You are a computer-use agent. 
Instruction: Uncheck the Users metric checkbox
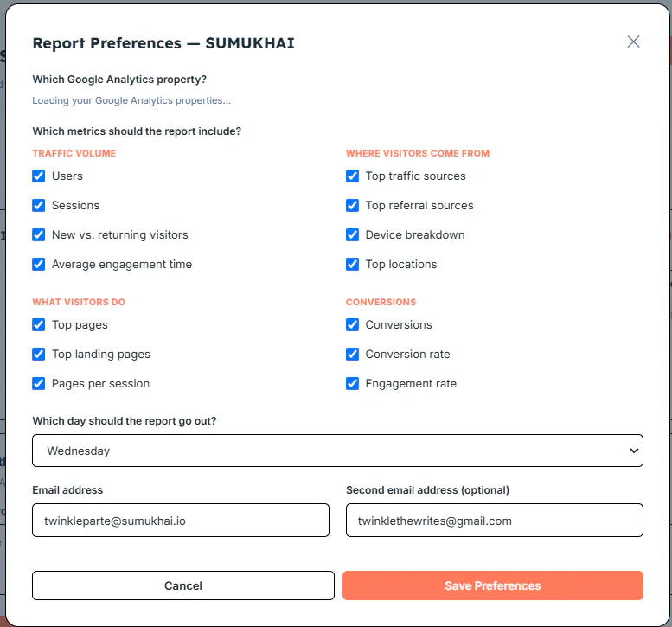pyautogui.click(x=39, y=176)
